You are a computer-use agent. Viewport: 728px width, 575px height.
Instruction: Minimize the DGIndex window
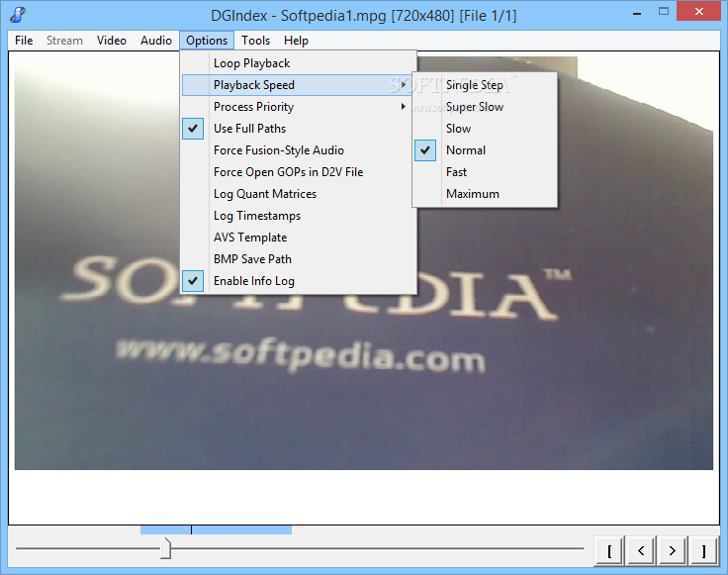(x=637, y=13)
